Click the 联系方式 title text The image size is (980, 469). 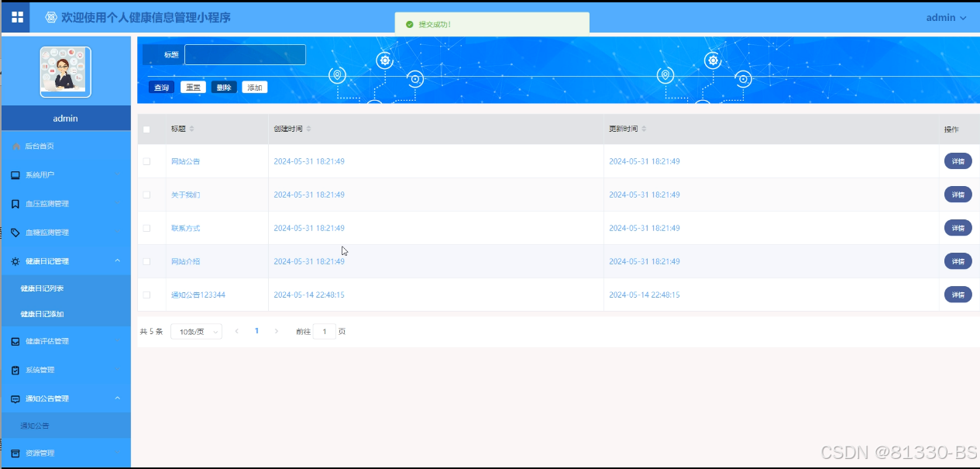pyautogui.click(x=186, y=228)
